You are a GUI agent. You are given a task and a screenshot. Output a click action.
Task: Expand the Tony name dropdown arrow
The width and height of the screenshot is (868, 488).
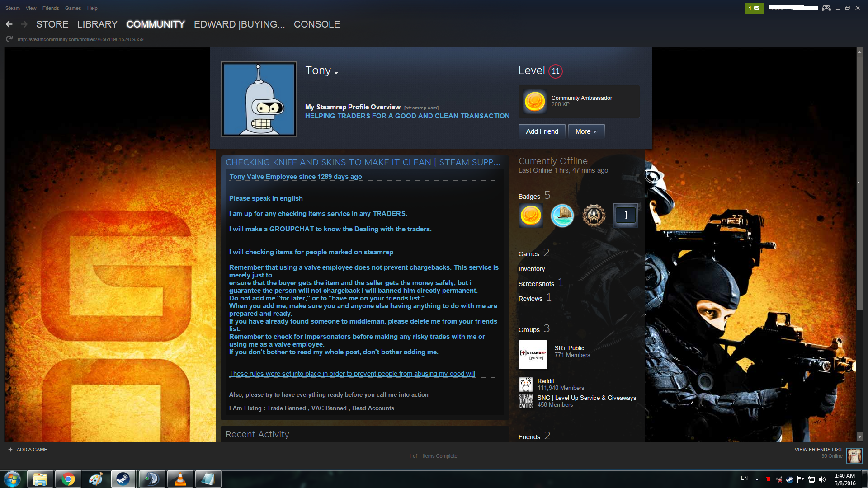(336, 73)
